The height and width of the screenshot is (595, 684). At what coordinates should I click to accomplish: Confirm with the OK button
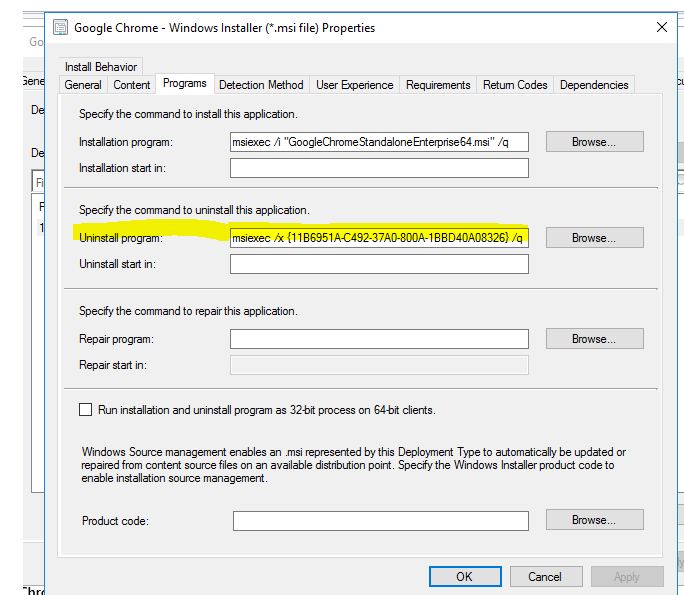(465, 577)
